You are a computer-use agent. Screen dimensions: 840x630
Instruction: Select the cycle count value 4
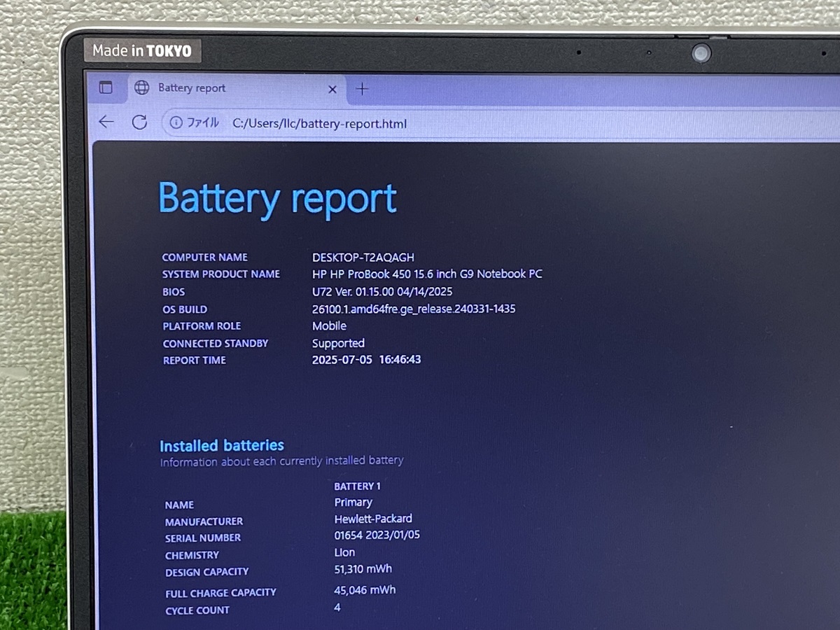[337, 608]
